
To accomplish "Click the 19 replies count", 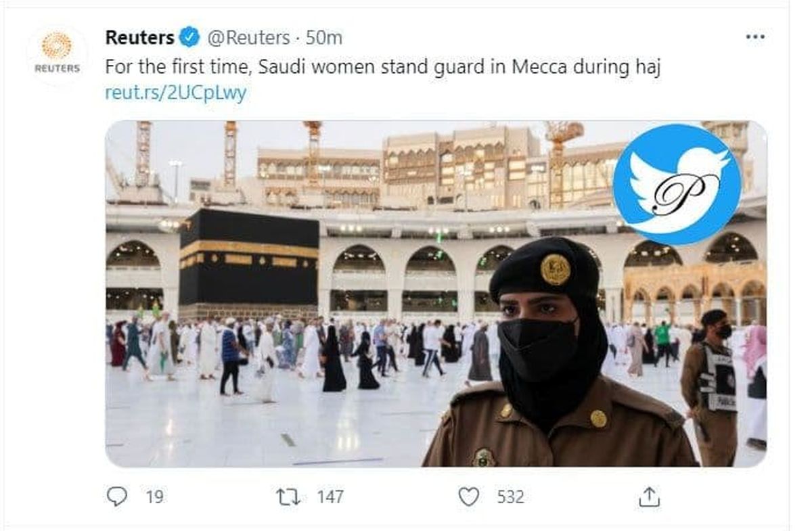I will [x=155, y=497].
